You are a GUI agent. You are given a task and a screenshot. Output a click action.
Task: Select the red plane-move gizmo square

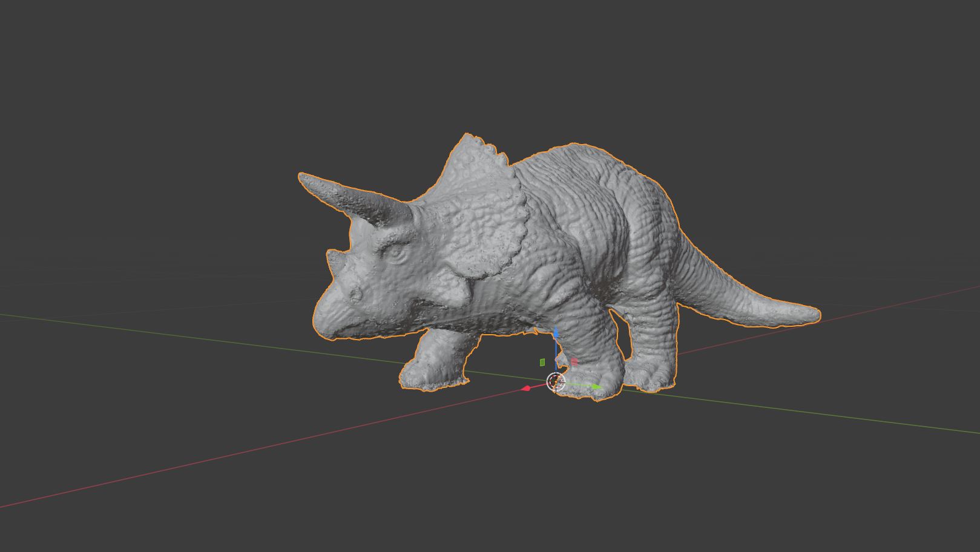point(574,362)
